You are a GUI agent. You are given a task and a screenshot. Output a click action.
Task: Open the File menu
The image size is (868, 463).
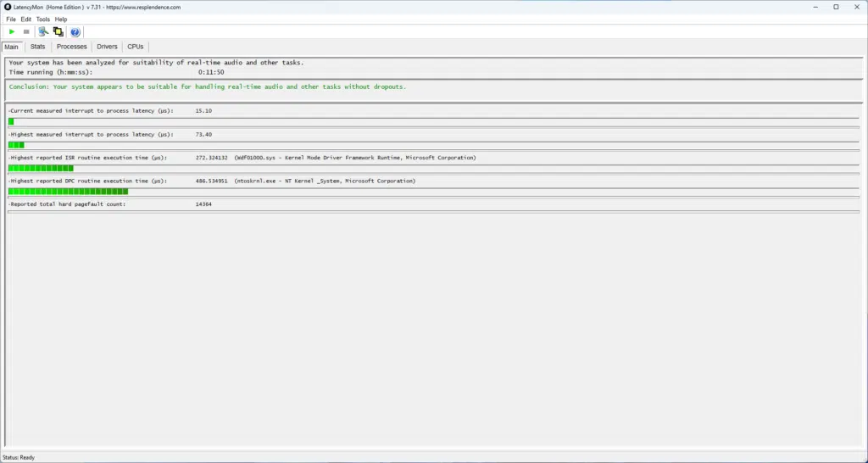(11, 20)
